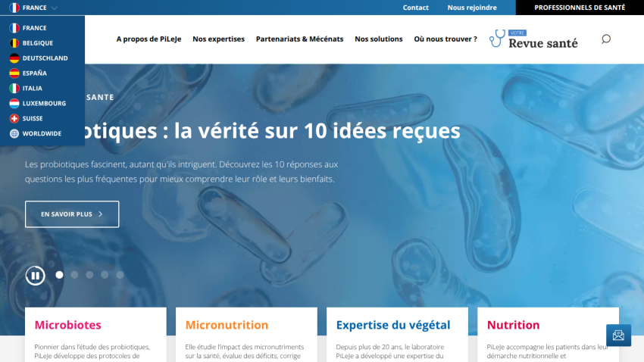
Task: Click the Worldwide globe icon
Action: click(x=14, y=133)
